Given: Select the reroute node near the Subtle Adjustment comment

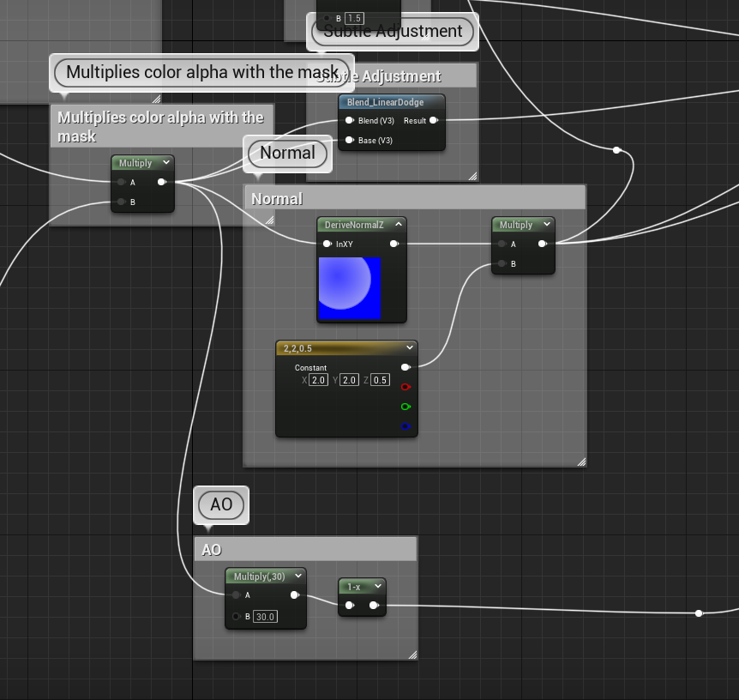Looking at the screenshot, I should (616, 150).
